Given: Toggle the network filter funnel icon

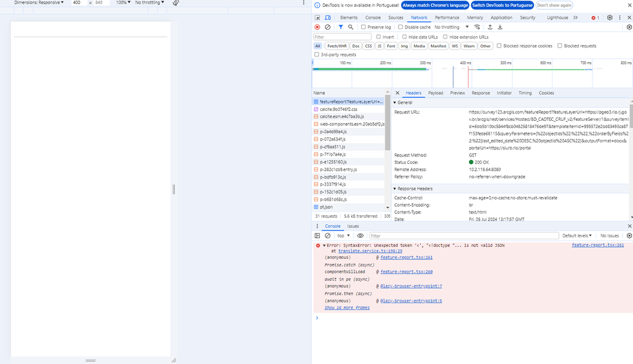Looking at the screenshot, I should (341, 27).
